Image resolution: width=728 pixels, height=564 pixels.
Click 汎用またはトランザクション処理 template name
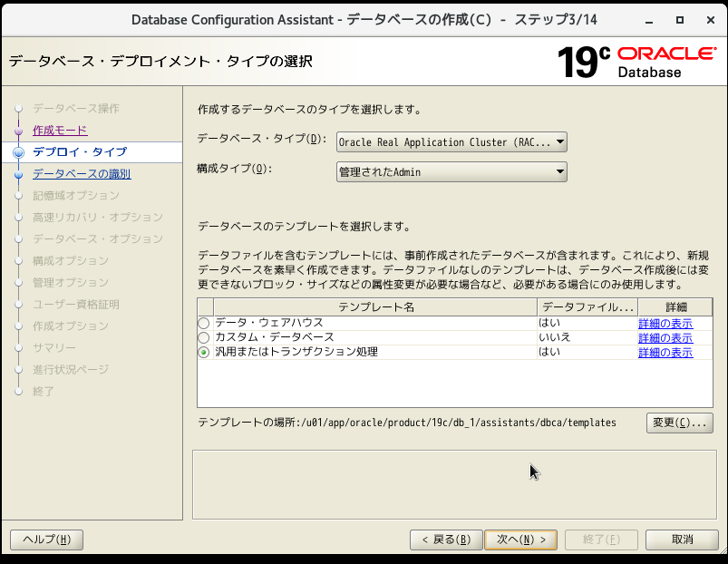point(296,352)
